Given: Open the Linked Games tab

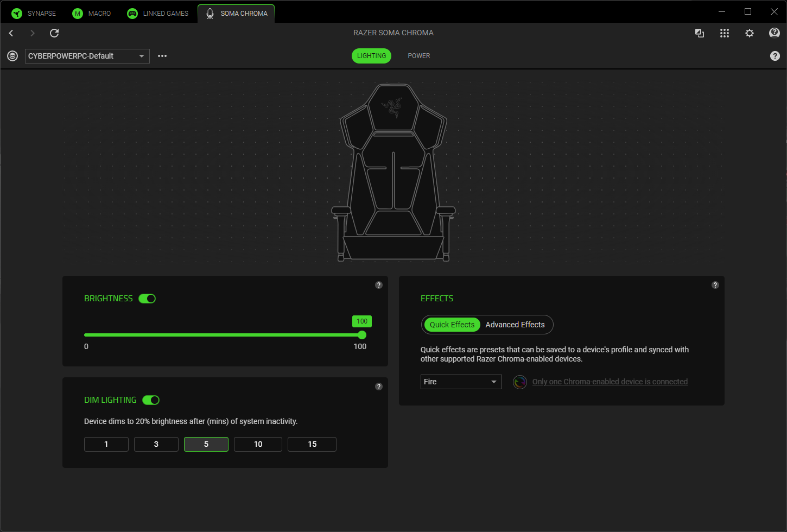Looking at the screenshot, I should pos(158,14).
